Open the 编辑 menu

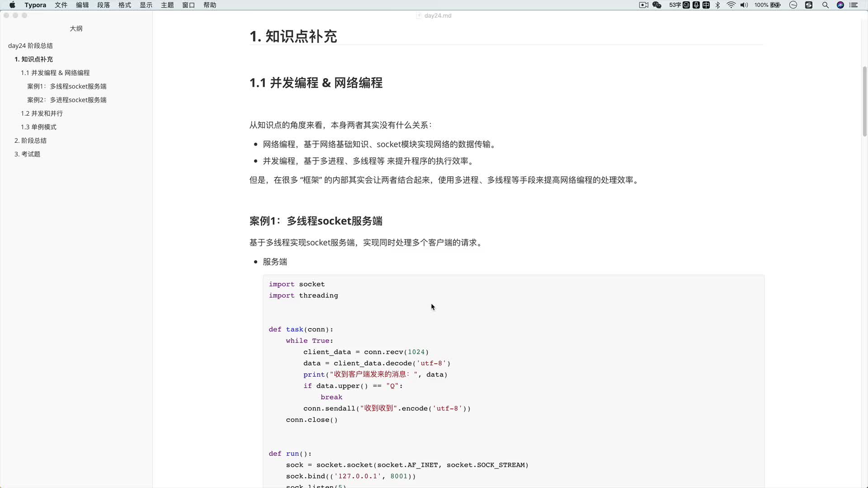(x=82, y=5)
